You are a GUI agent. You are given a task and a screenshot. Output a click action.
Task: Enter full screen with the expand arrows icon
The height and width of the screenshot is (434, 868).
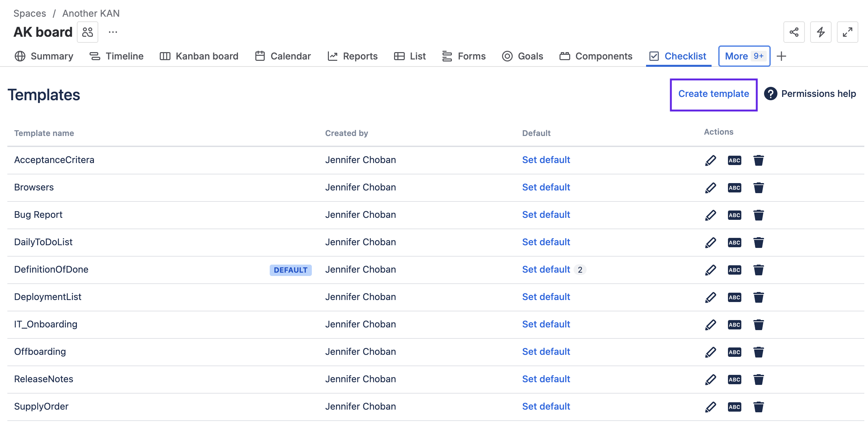847,32
